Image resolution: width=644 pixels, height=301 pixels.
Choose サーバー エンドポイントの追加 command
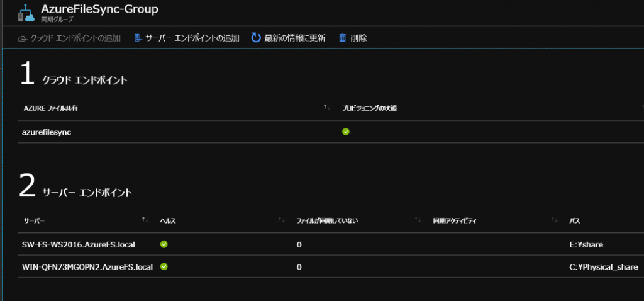[x=187, y=38]
